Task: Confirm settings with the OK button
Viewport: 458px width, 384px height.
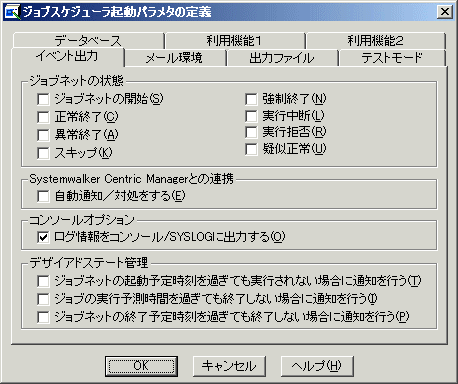Action: [141, 366]
